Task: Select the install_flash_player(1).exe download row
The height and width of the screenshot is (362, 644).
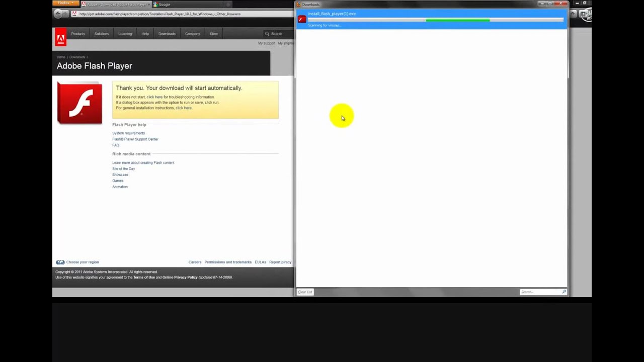Action: [432, 19]
